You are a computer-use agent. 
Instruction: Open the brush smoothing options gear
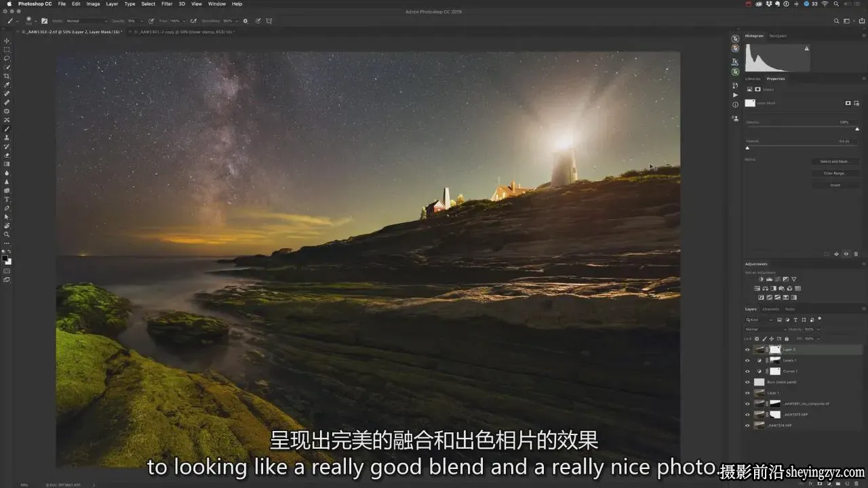pos(245,21)
